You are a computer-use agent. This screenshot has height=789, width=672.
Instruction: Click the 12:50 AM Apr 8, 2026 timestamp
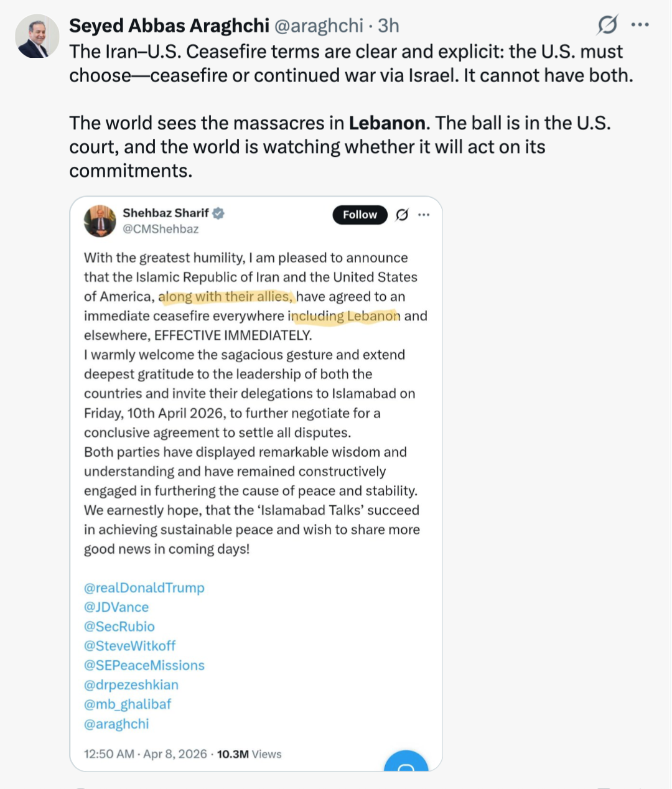145,754
